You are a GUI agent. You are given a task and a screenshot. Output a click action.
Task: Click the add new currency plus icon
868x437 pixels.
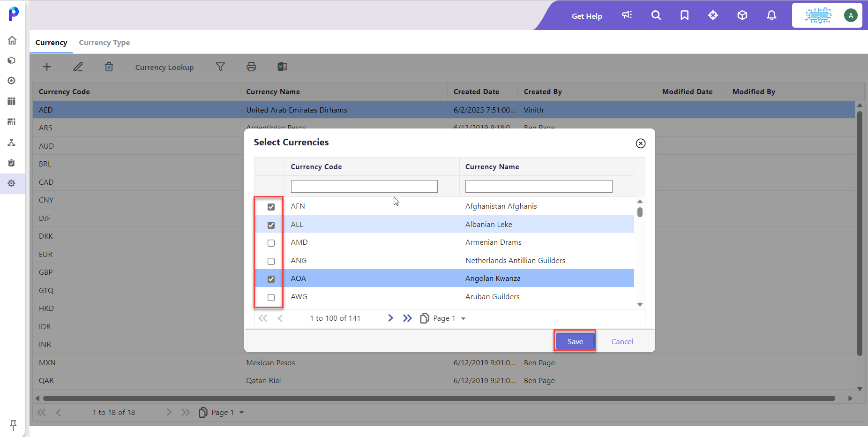(47, 67)
